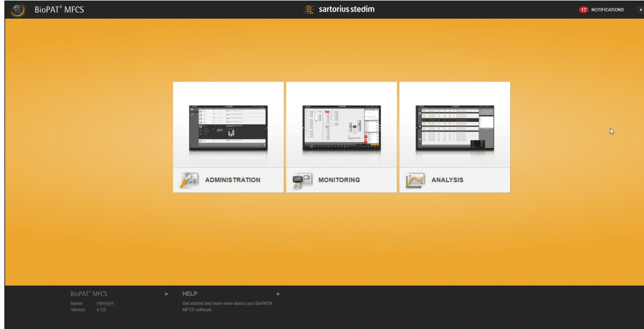
Task: Expand the HELP panel arrow
Action: 278,294
